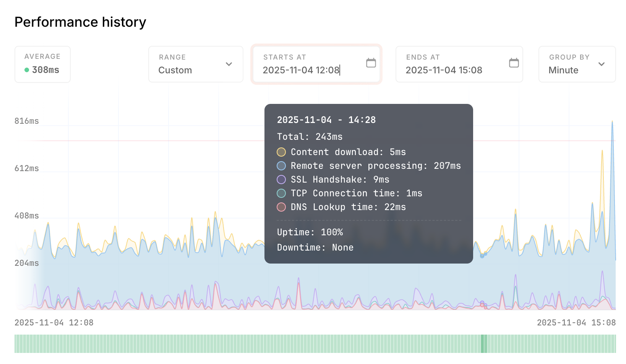Click the 2025-11-04 15:08 axis end label
This screenshot has width=626, height=364.
click(576, 323)
